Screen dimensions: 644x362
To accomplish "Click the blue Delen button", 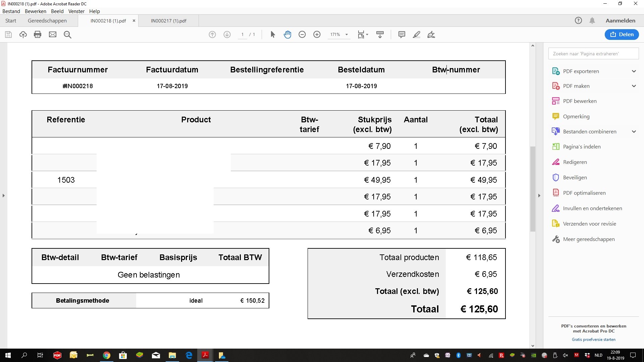I will (622, 34).
